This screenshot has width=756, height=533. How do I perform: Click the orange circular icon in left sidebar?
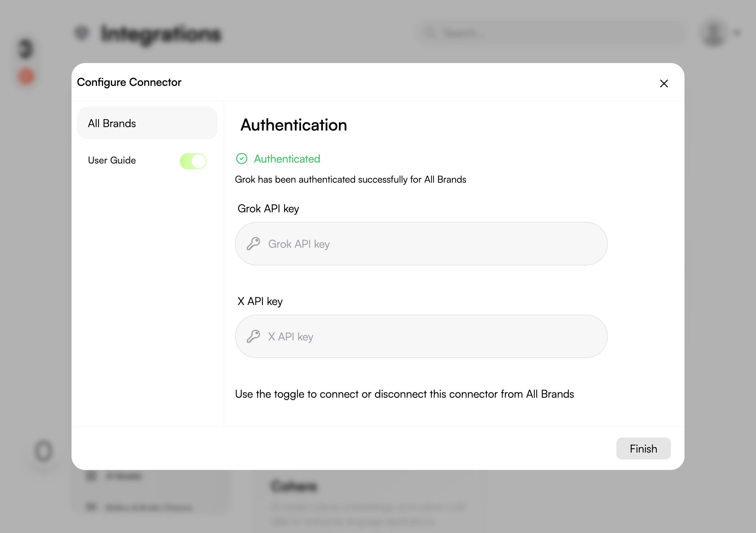coord(26,76)
